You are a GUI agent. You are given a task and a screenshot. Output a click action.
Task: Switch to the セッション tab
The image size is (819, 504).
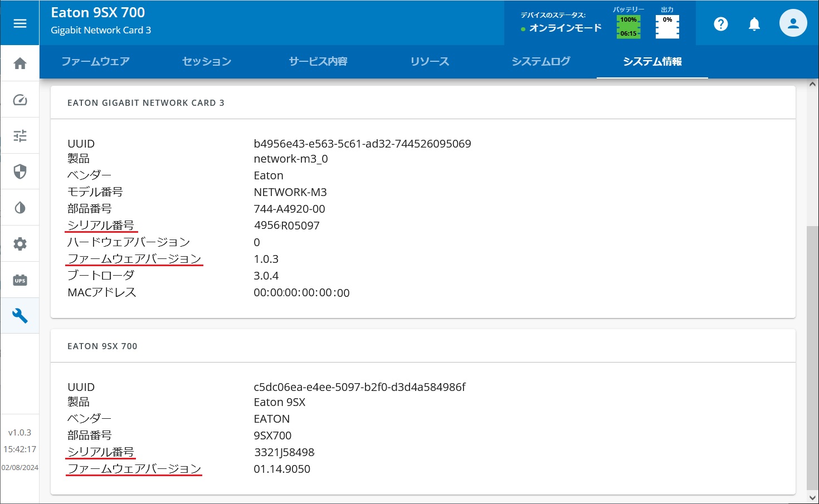tap(207, 61)
